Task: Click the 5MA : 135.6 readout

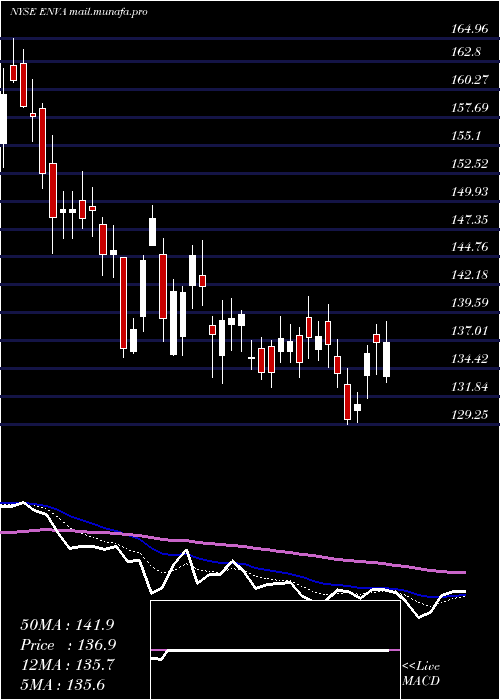Action: click(x=62, y=685)
